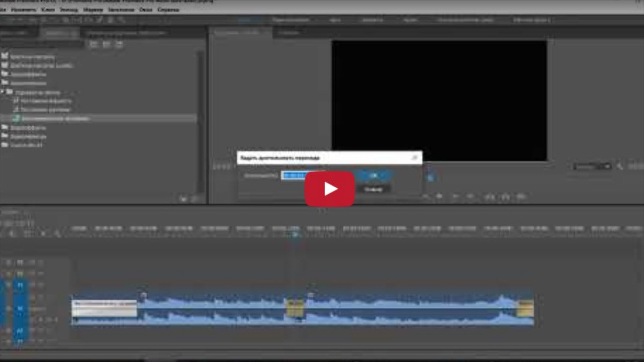This screenshot has width=644, height=362.
Task: Click the timeline display settings wrench icon
Action: click(58, 234)
